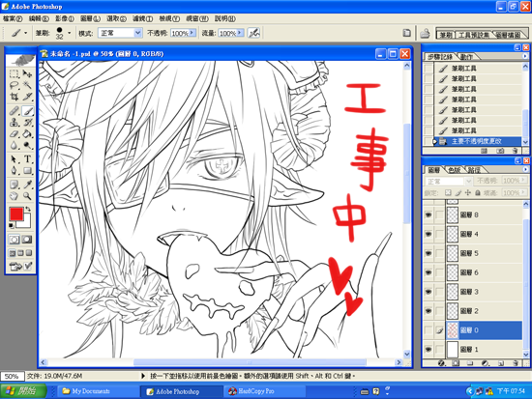Switch to the 路徑 tab
This screenshot has width=532, height=399.
[x=474, y=170]
